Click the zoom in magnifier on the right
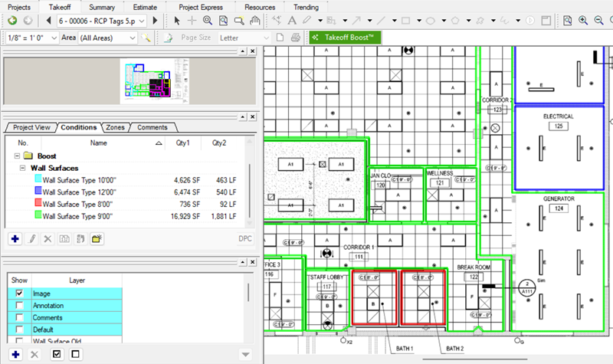613x364 pixels. (x=583, y=21)
